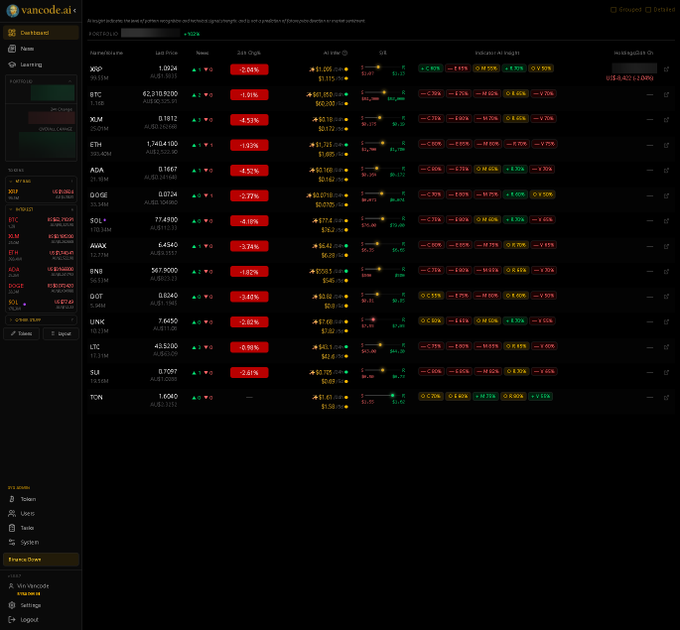Open external link icon in XRP row
This screenshot has height=630, width=680.
click(666, 69)
